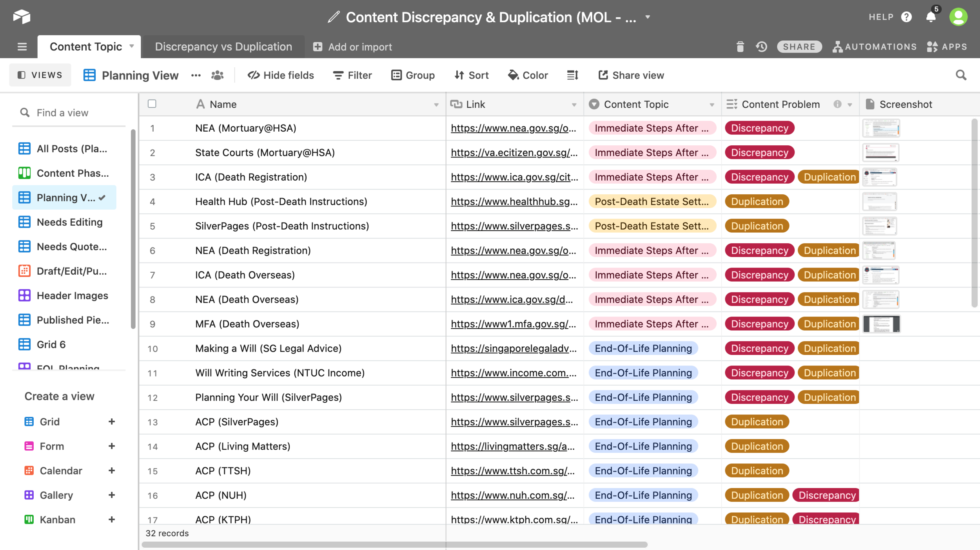980x550 pixels.
Task: Click the pencil edit icon beside base title
Action: (334, 17)
